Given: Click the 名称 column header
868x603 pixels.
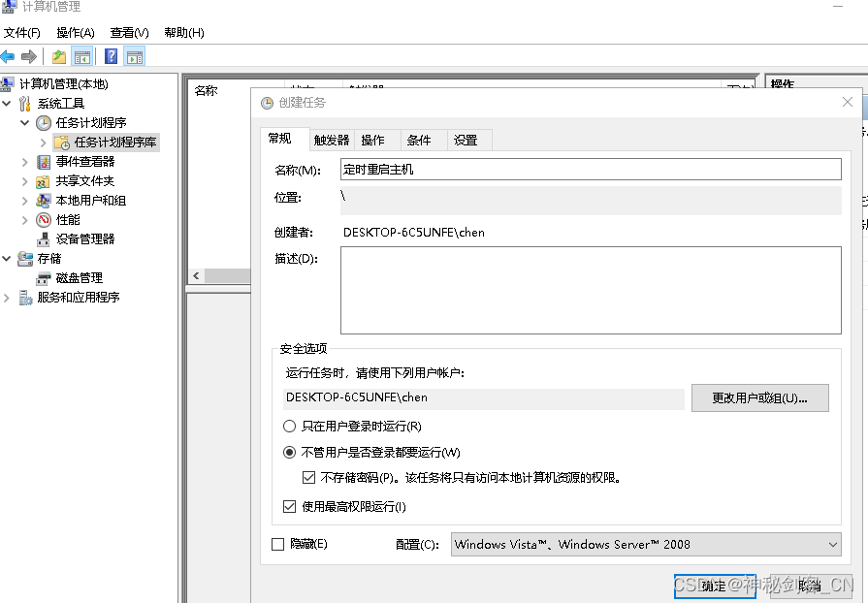Looking at the screenshot, I should [206, 91].
